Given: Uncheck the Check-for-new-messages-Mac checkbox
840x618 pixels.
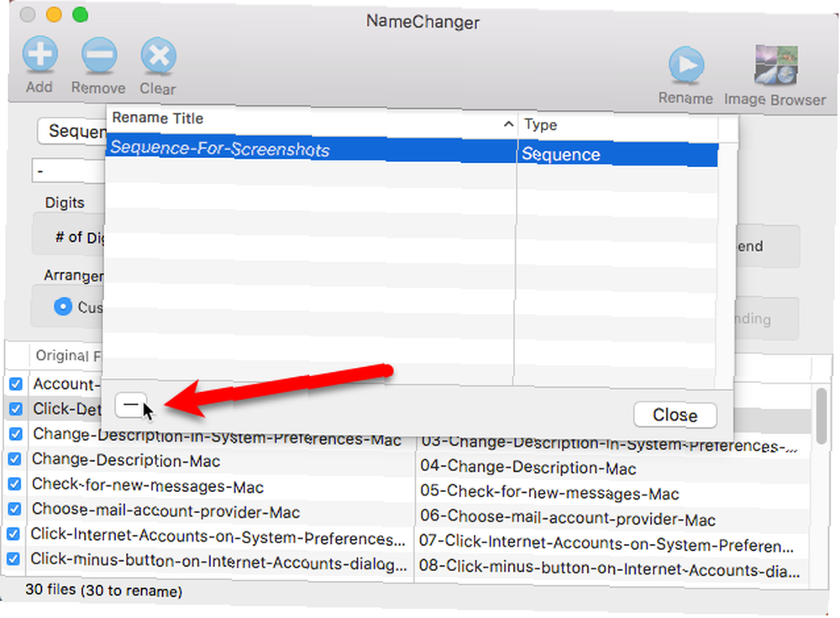Looking at the screenshot, I should [14, 484].
